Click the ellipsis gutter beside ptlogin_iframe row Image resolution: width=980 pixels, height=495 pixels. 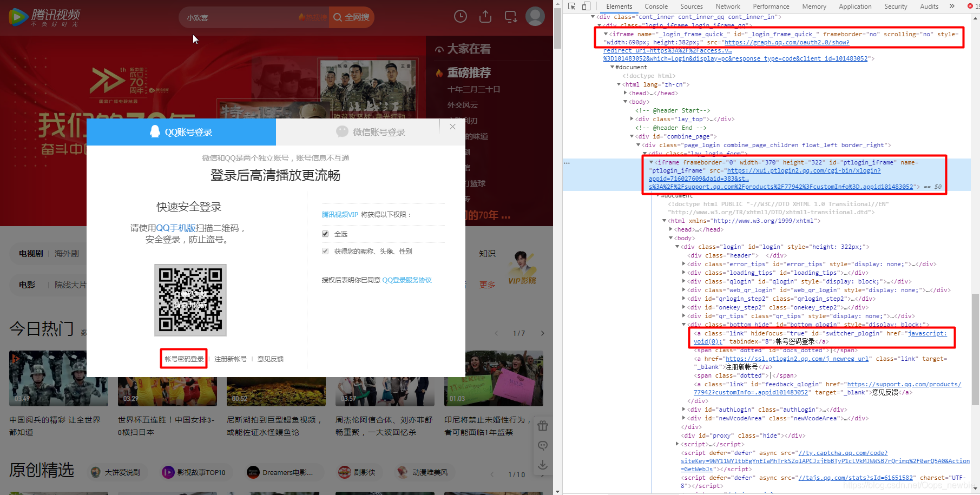(x=567, y=163)
